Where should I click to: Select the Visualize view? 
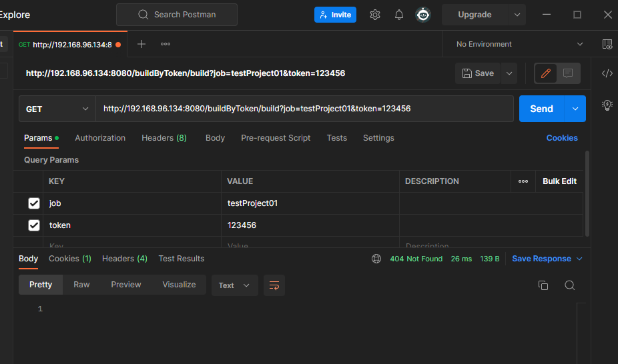pos(179,285)
